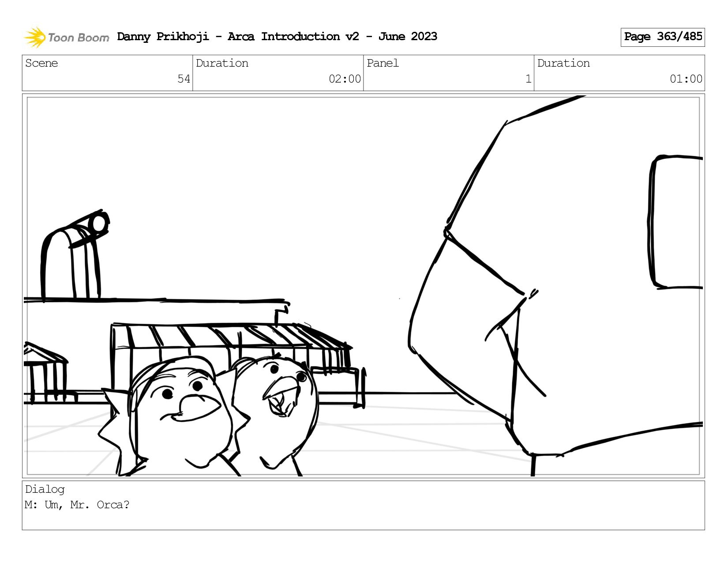Click the 'Scene' header label

pyautogui.click(x=41, y=63)
